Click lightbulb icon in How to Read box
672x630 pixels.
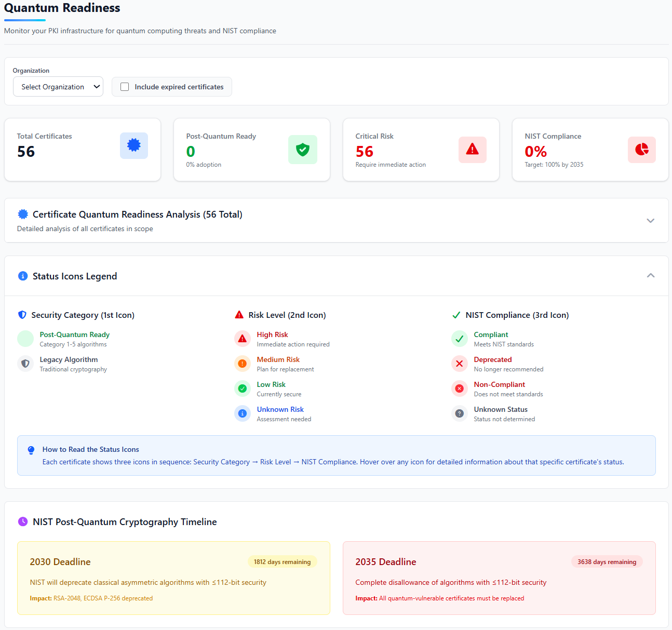(31, 450)
